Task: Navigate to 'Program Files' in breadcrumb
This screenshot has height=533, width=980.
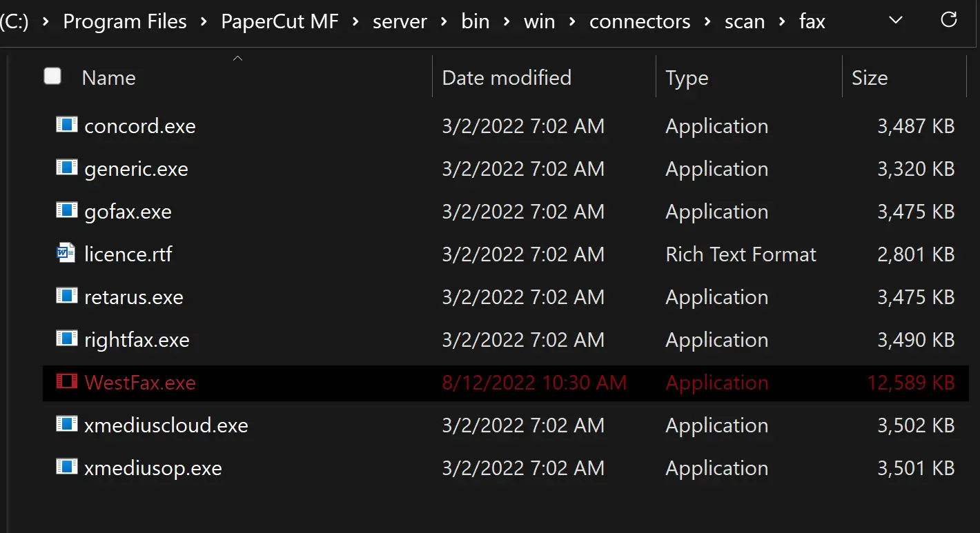Action: 125,22
